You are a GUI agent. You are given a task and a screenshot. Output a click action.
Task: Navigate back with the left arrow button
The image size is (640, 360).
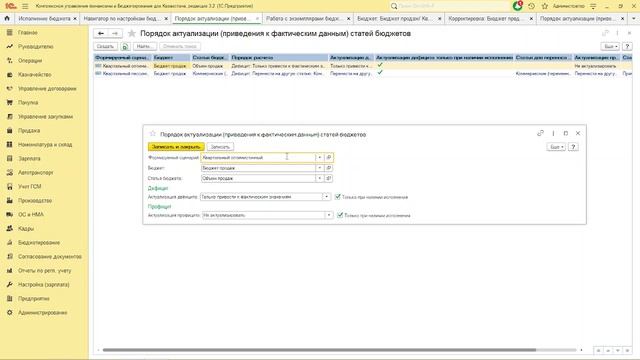(x=101, y=33)
